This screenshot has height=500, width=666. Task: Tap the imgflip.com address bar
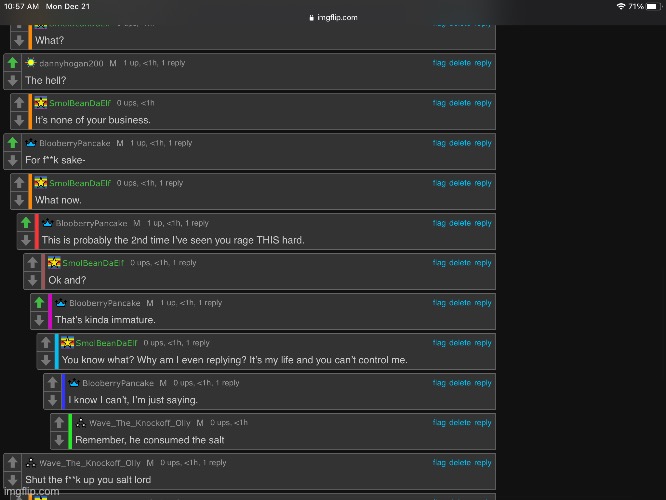click(x=333, y=17)
